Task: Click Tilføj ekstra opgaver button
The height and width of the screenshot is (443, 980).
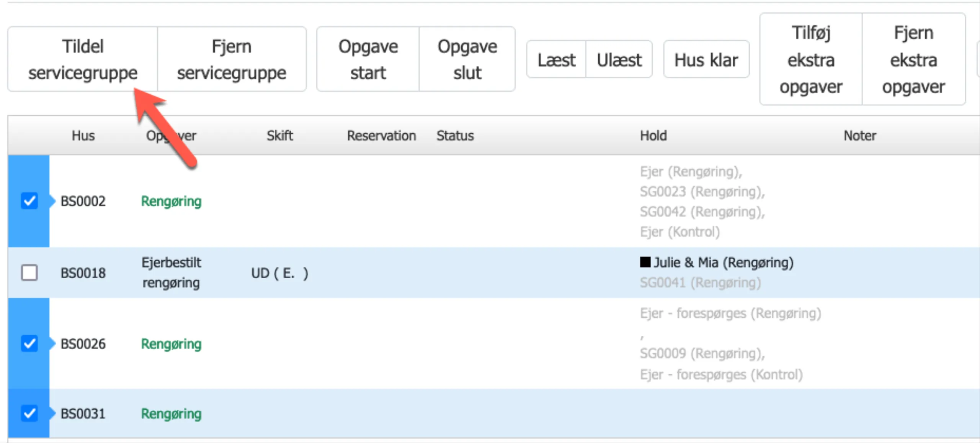Action: [x=811, y=59]
